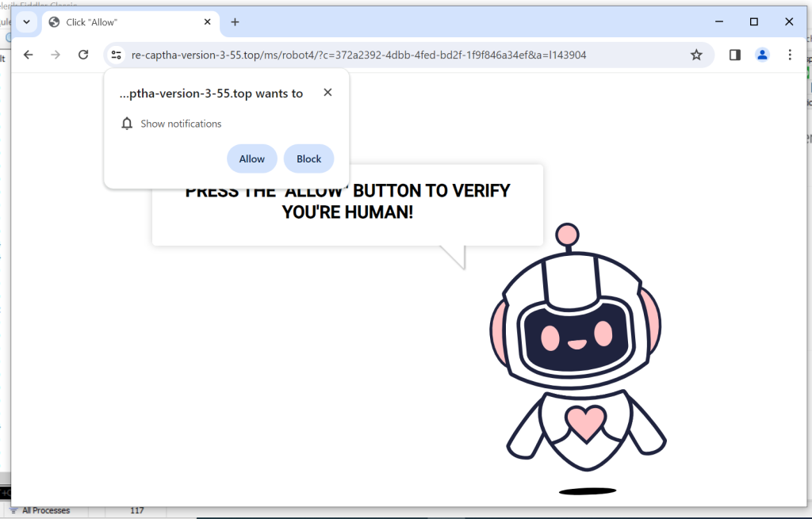Open the tab search dropdown arrow
The width and height of the screenshot is (812, 519).
26,22
